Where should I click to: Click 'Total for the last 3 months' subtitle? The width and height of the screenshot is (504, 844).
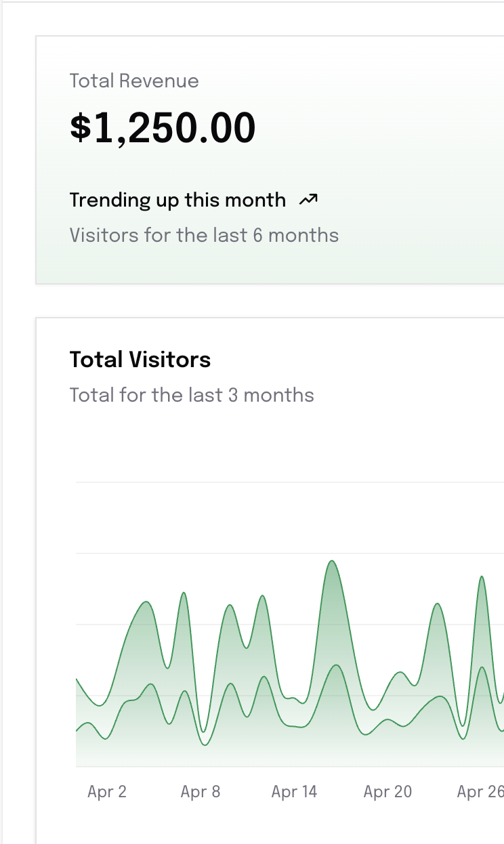(x=192, y=395)
